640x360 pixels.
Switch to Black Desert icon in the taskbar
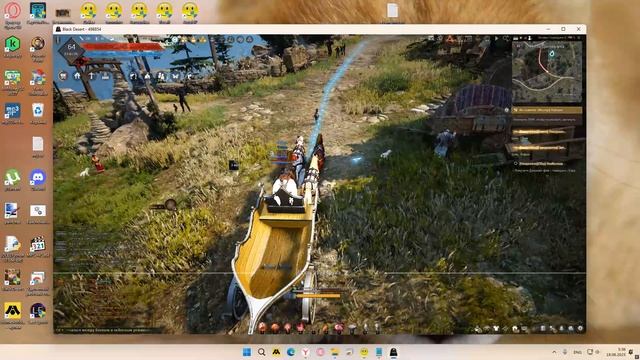394,352
